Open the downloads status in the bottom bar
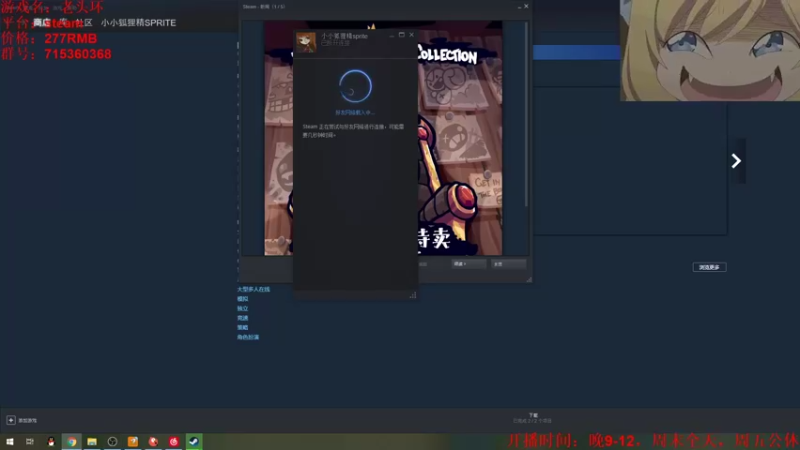Viewport: 800px width, 450px height. pos(533,418)
